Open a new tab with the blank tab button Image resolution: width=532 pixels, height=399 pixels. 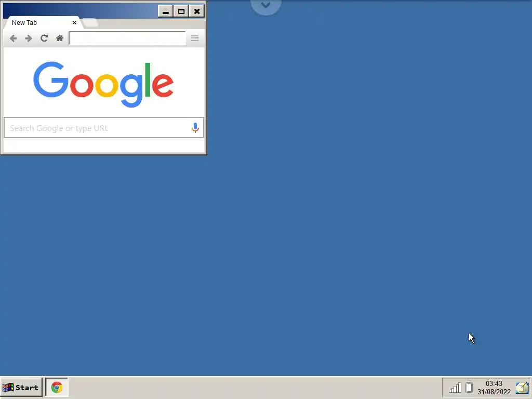coord(90,23)
